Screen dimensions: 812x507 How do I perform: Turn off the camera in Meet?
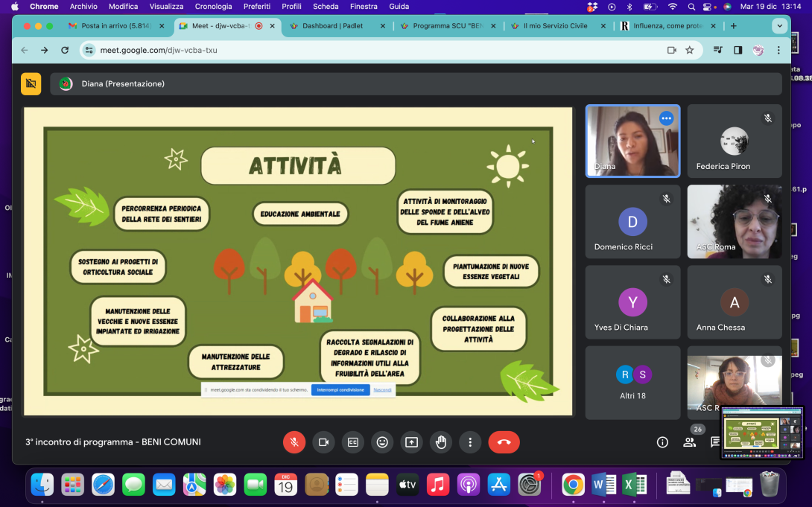323,442
